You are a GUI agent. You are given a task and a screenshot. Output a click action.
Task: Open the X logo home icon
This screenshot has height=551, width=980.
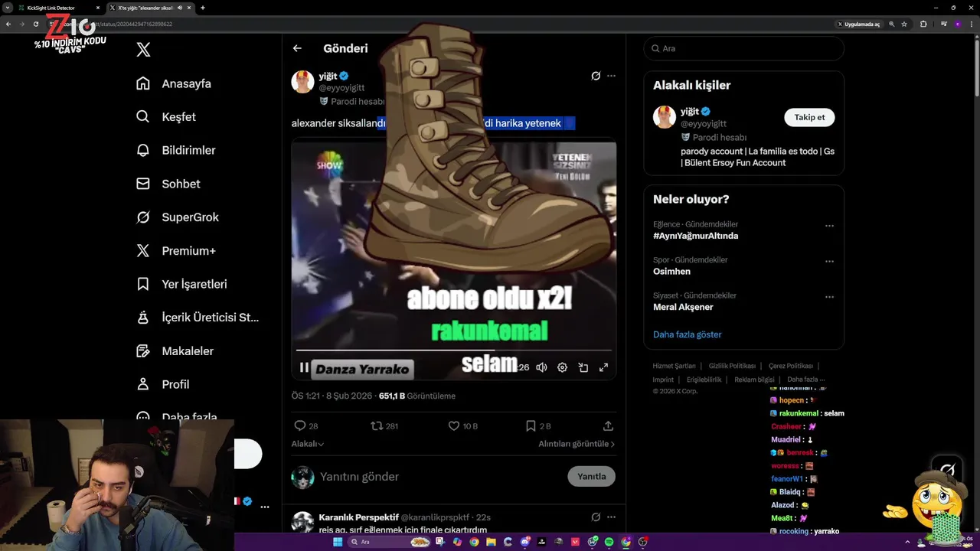coord(143,50)
